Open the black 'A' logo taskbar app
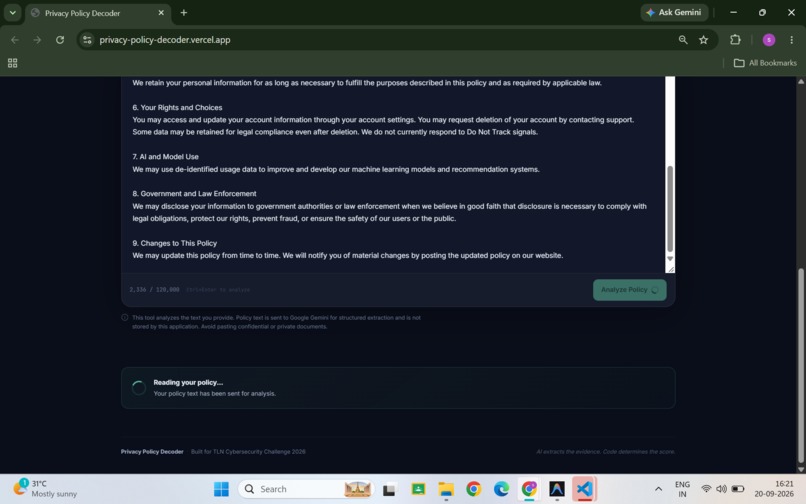806x504 pixels. pos(557,489)
